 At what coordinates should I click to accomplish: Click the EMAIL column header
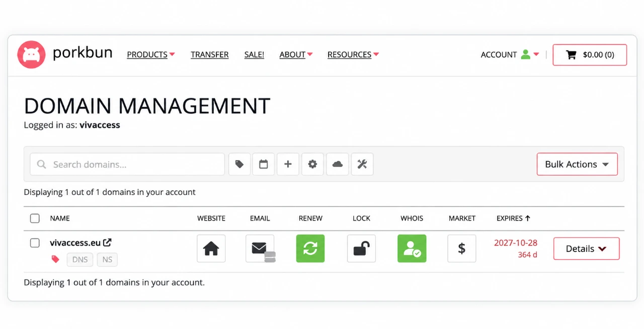260,218
